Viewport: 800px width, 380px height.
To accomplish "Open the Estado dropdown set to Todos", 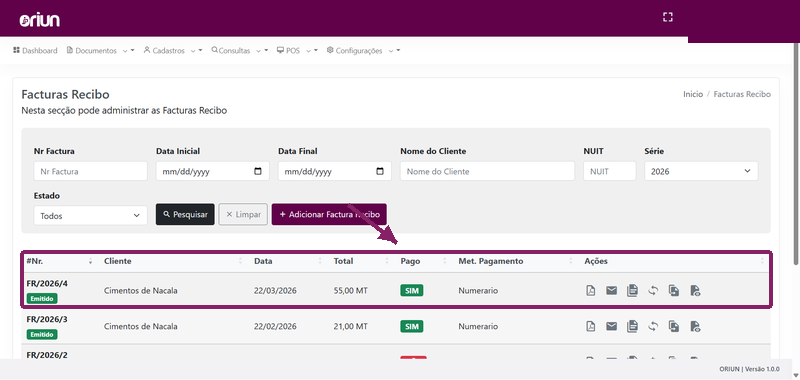I will coord(90,215).
